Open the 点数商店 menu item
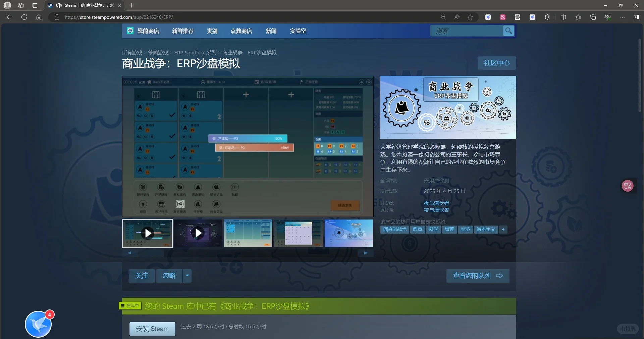The height and width of the screenshot is (339, 644). pos(241,31)
